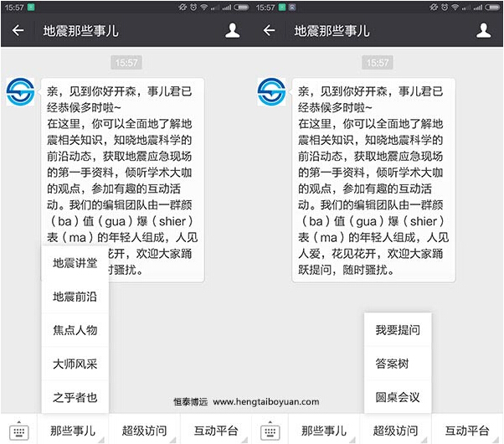This screenshot has height=444, width=504.
Task: Collapse the 那些事儿 menu in left screenshot
Action: (74, 431)
